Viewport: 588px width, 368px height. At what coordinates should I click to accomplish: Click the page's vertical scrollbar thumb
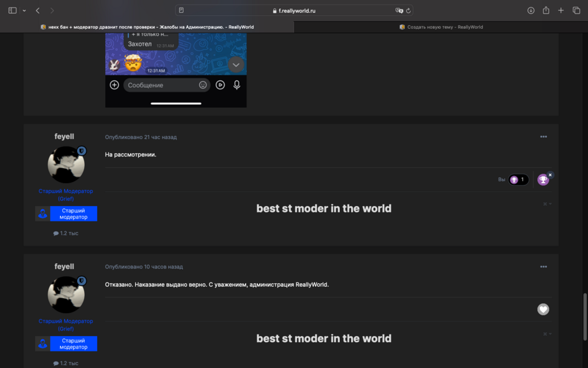(x=584, y=317)
